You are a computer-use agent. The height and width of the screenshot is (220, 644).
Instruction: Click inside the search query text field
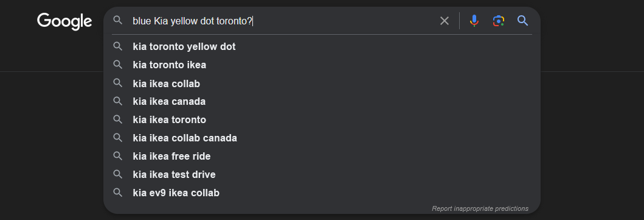click(283, 21)
